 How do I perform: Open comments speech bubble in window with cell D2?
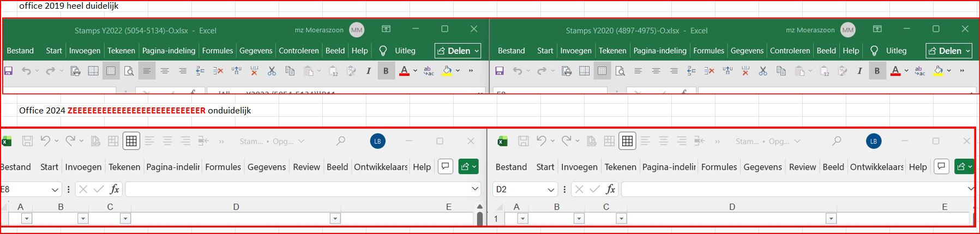[942, 166]
